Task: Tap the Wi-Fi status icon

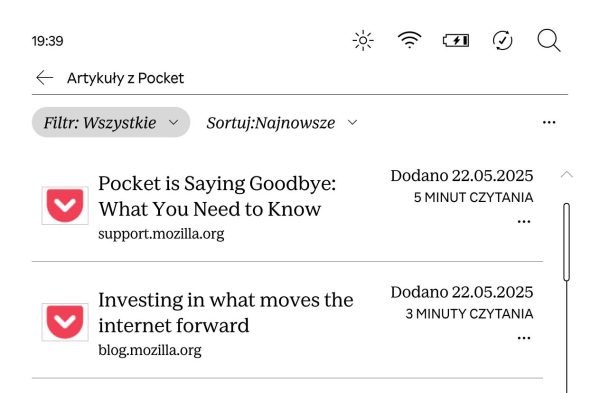Action: 409,40
